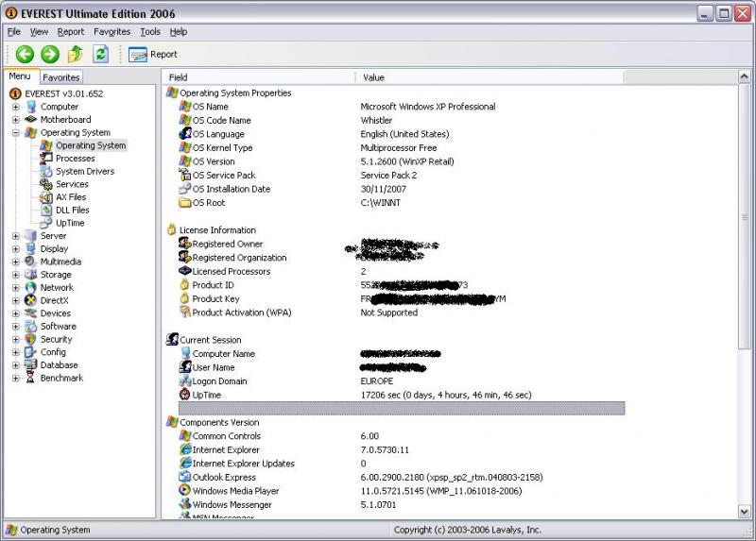Open the Help menu
756x541 pixels.
click(178, 32)
